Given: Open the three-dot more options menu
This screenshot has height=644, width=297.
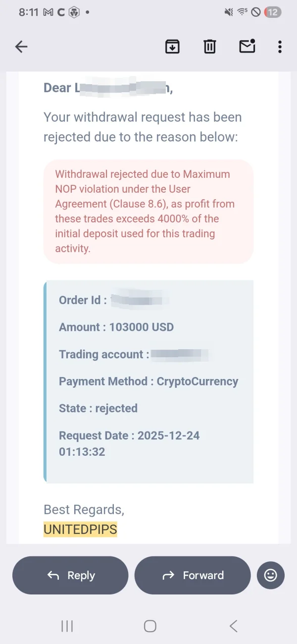Looking at the screenshot, I should (280, 47).
